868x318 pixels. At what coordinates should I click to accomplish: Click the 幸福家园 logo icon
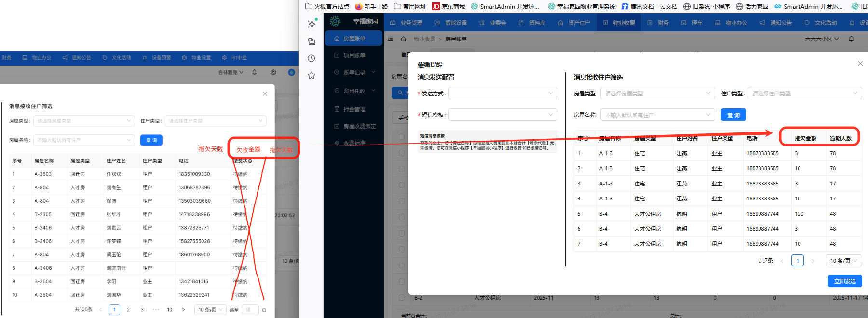335,21
